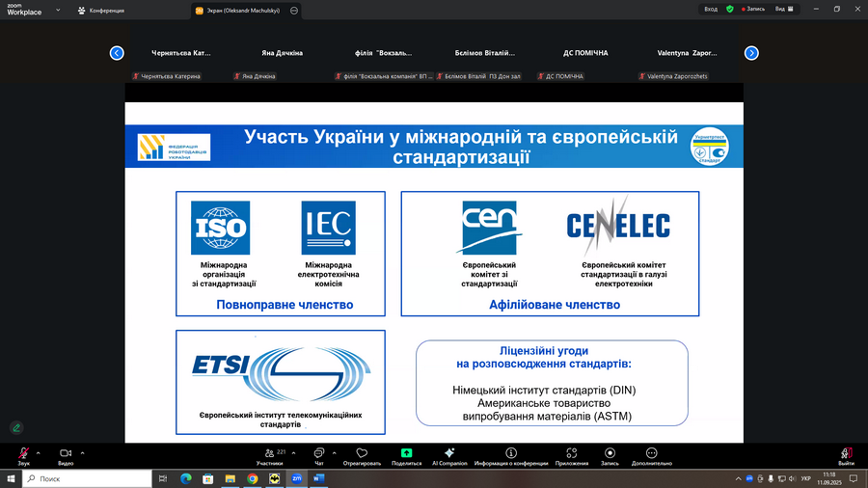Click the Ліцензійні угоди heading text
Image resolution: width=868 pixels, height=488 pixels.
pyautogui.click(x=544, y=351)
